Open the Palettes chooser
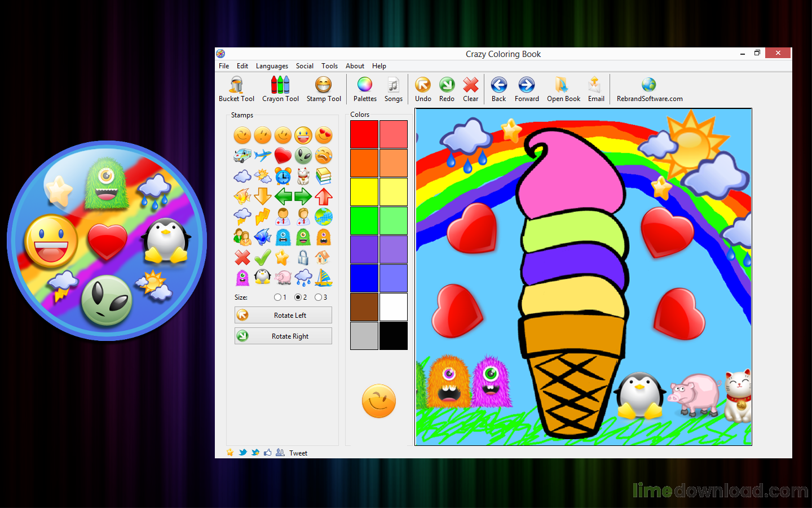The image size is (812, 508). click(365, 89)
